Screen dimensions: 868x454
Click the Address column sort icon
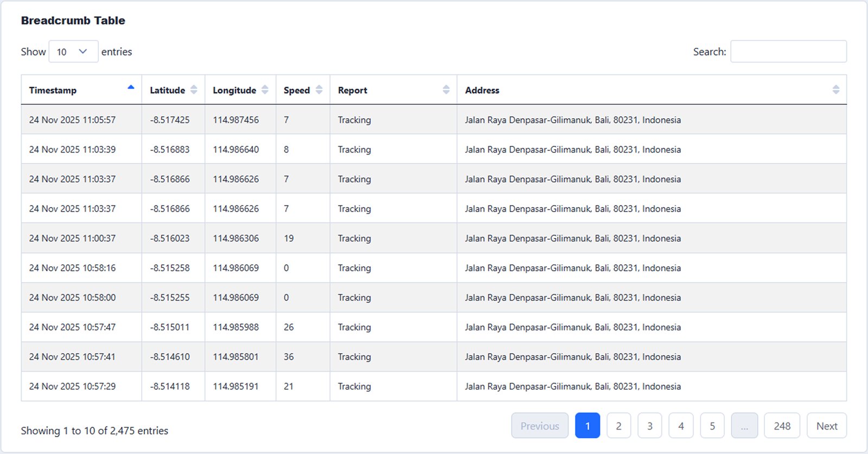coord(835,90)
